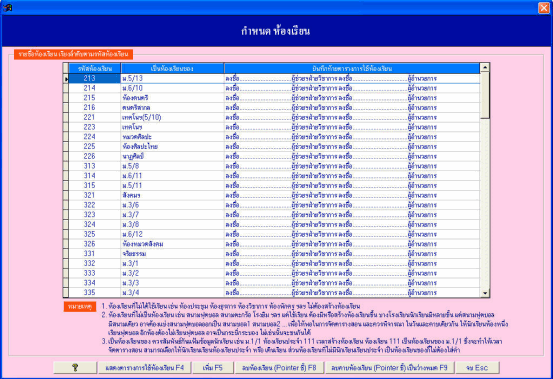Select room code cell 223
This screenshot has height=379, width=553.
point(95,127)
